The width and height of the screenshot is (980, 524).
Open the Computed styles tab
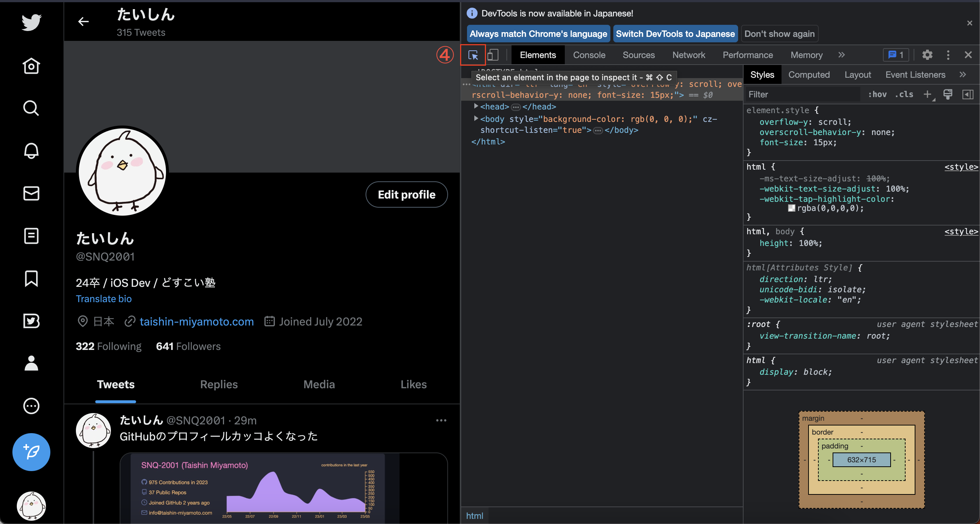809,75
